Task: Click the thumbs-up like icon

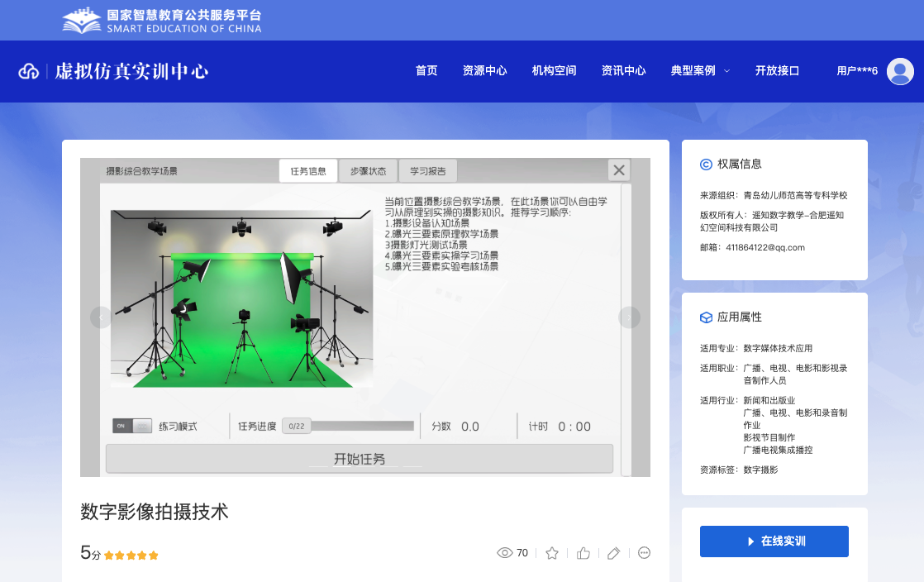Action: 583,553
